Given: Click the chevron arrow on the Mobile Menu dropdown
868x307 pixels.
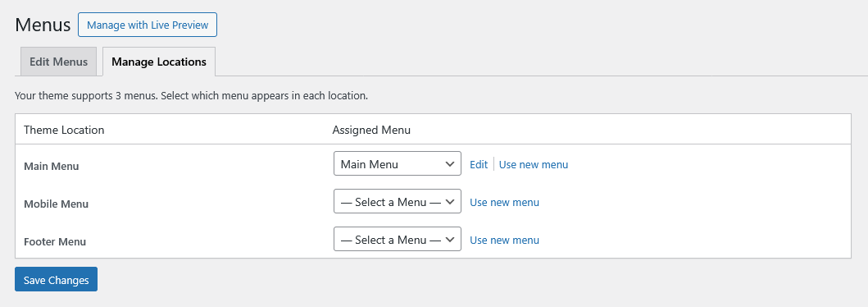Looking at the screenshot, I should (x=449, y=202).
